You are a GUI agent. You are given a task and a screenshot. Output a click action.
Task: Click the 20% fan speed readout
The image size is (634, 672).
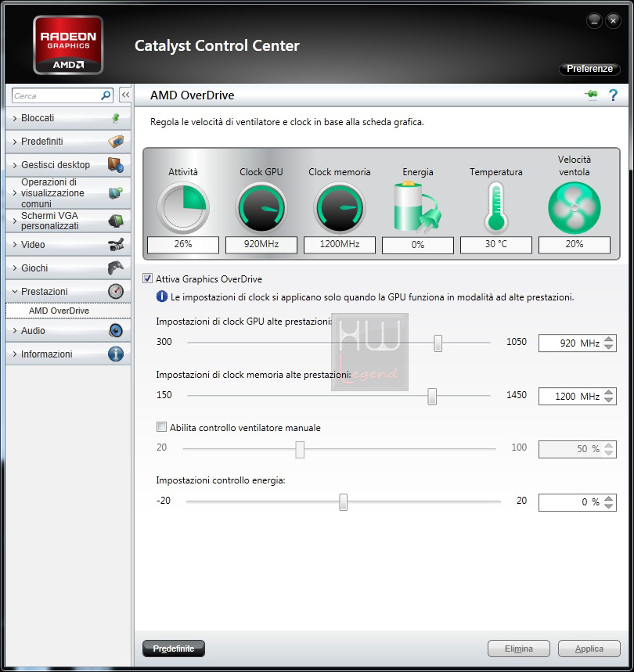[x=575, y=244]
